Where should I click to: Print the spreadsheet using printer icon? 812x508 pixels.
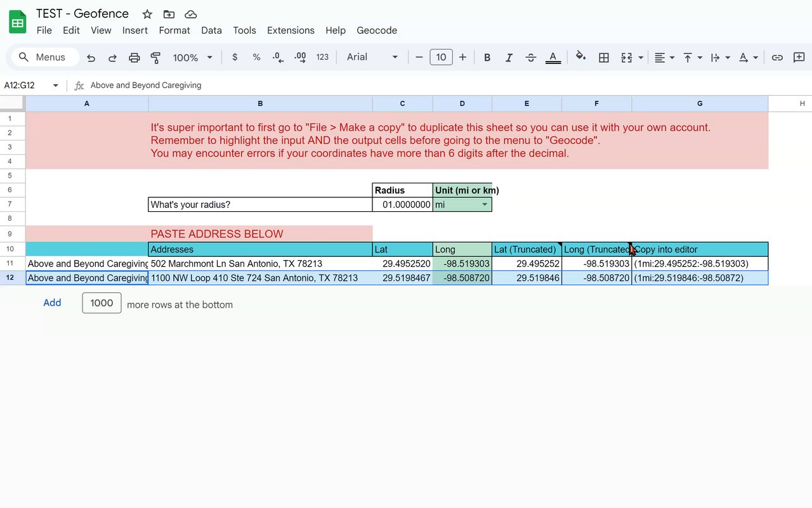point(134,57)
